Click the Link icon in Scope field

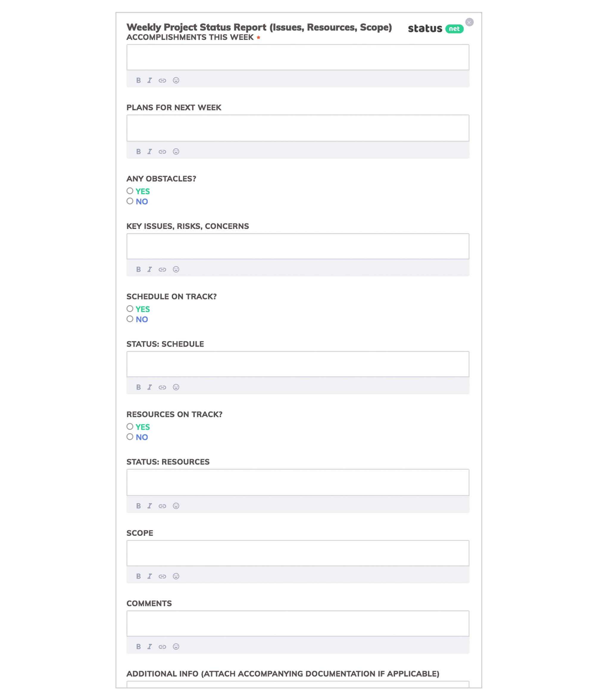pos(163,576)
